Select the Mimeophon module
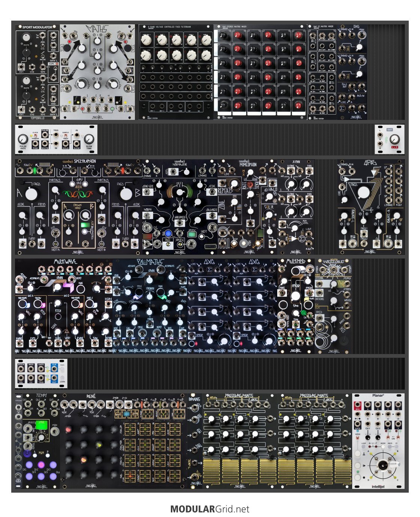 (x=247, y=207)
